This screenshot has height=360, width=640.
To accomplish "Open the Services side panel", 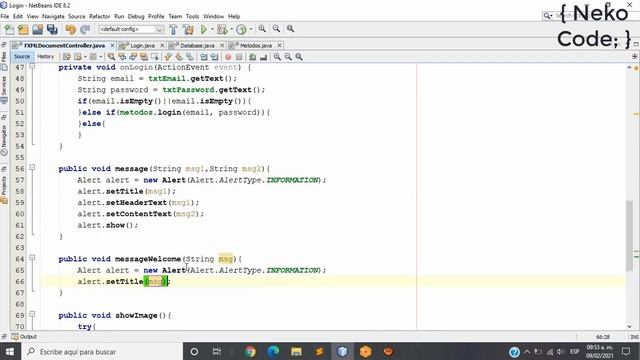I will 4,89.
